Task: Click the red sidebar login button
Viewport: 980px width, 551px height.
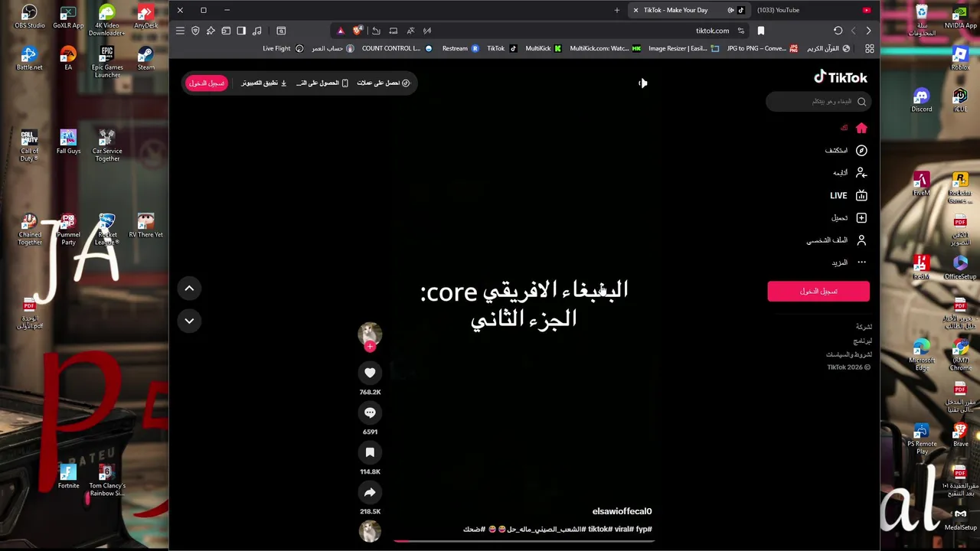Action: (818, 291)
